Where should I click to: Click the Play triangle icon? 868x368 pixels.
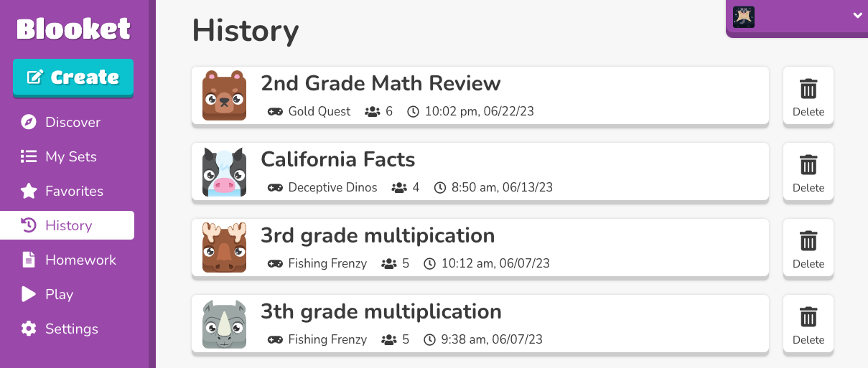pyautogui.click(x=29, y=294)
